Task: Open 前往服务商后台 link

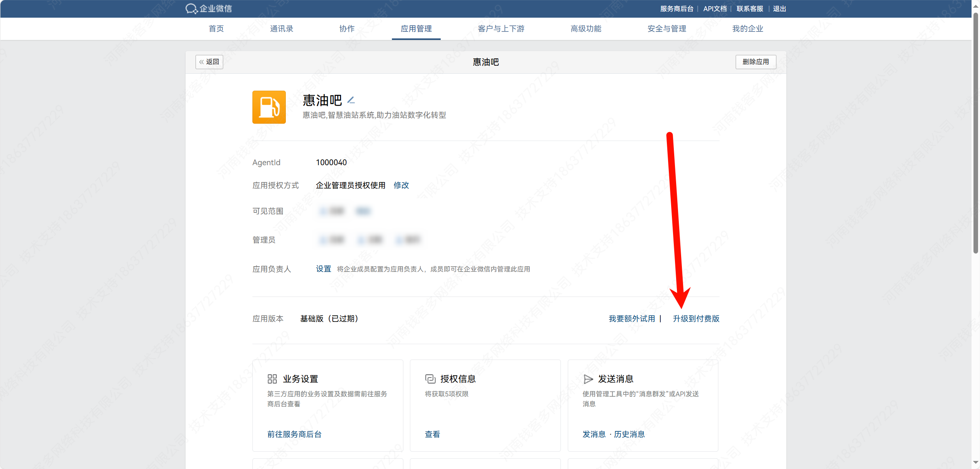Action: click(294, 434)
